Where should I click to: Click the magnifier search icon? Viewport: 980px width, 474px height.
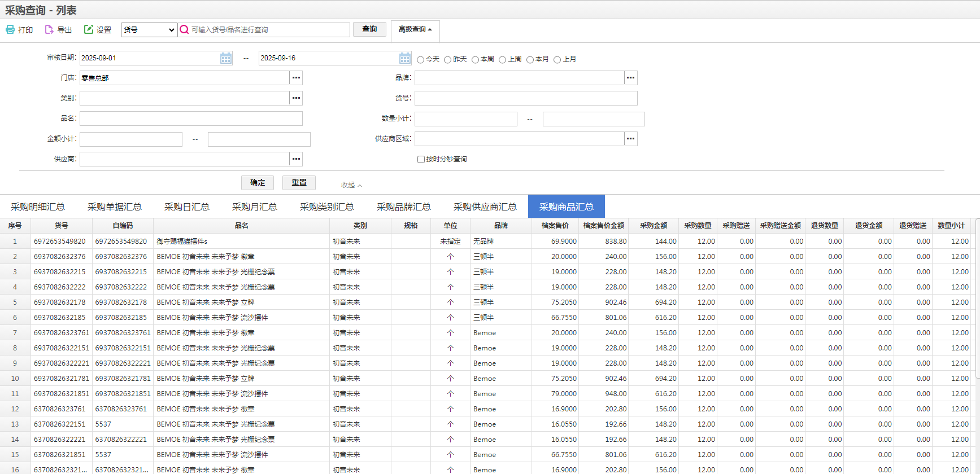pos(184,29)
